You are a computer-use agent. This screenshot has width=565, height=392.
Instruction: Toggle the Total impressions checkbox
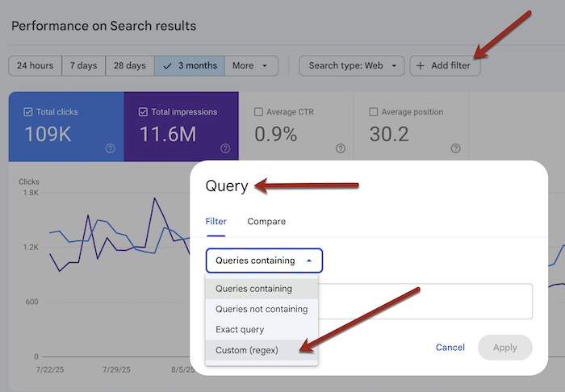coord(143,112)
